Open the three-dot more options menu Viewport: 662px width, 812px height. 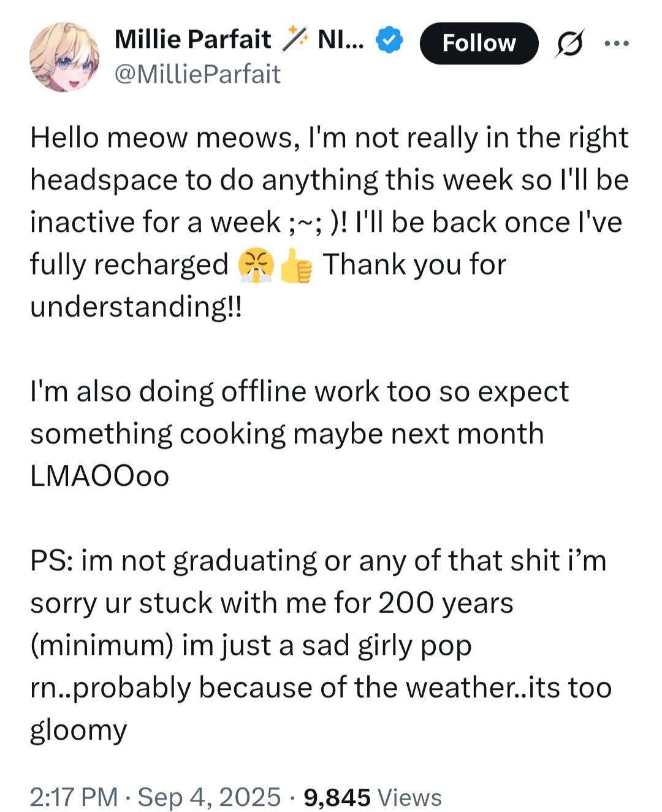(616, 44)
